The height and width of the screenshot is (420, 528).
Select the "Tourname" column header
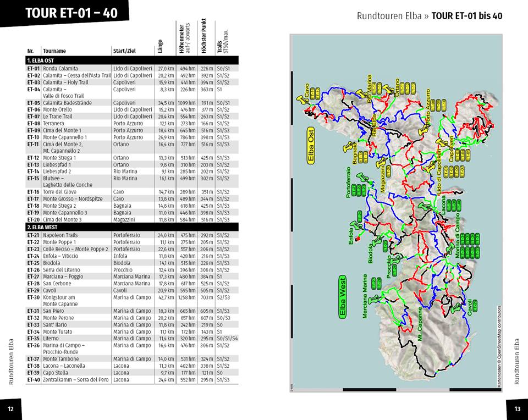[x=54, y=51]
